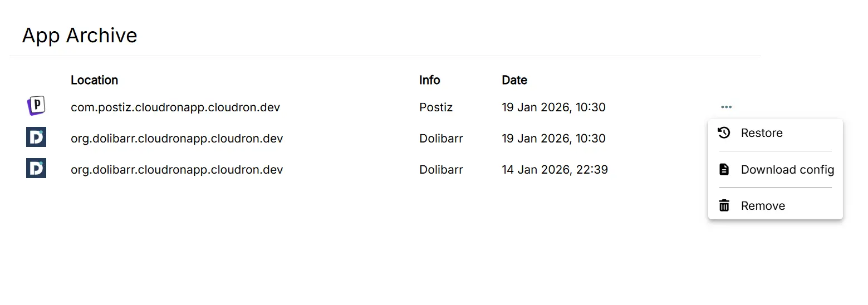Select the Download config menu entry
This screenshot has width=868, height=305.
click(x=787, y=170)
